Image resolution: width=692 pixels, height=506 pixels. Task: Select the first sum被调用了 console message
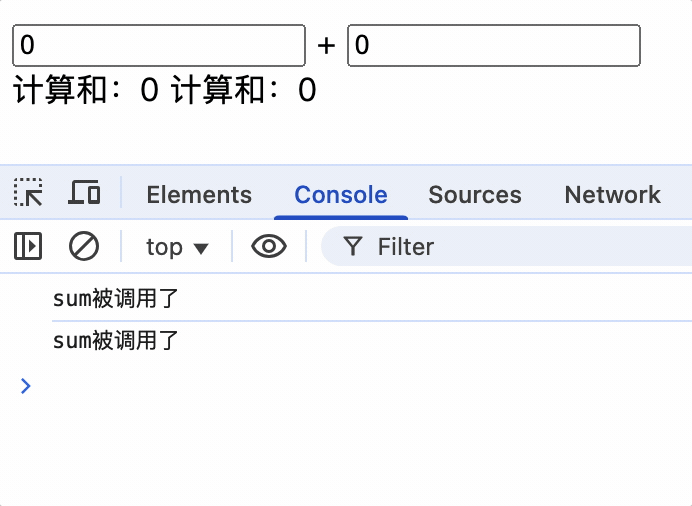(116, 299)
